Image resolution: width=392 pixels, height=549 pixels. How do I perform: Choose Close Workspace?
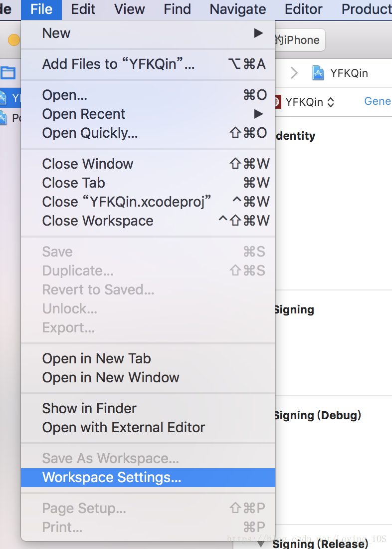[x=148, y=221]
